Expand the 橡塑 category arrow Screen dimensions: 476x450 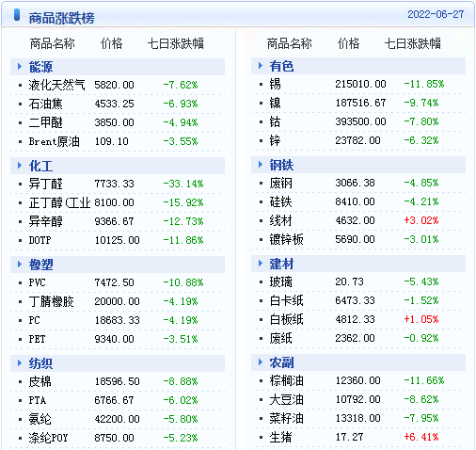tap(20, 265)
